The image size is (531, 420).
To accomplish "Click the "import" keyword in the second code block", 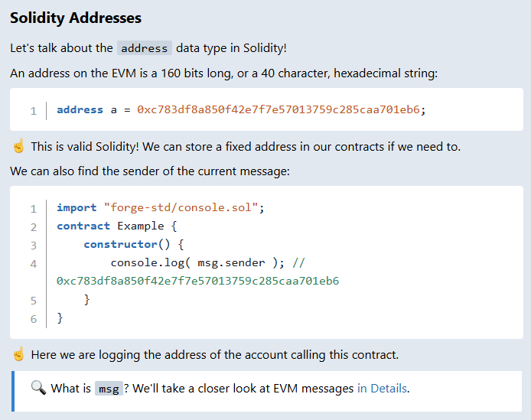I will [x=77, y=207].
